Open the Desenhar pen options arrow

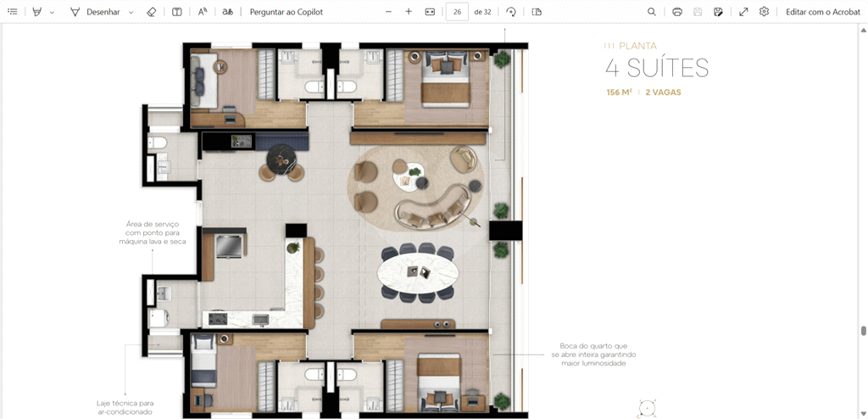[x=131, y=13]
